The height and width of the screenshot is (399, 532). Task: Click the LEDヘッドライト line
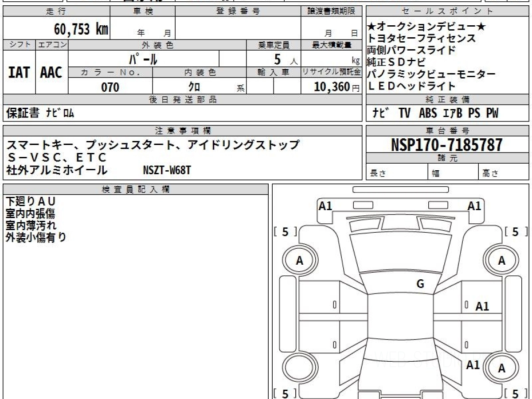(411, 86)
